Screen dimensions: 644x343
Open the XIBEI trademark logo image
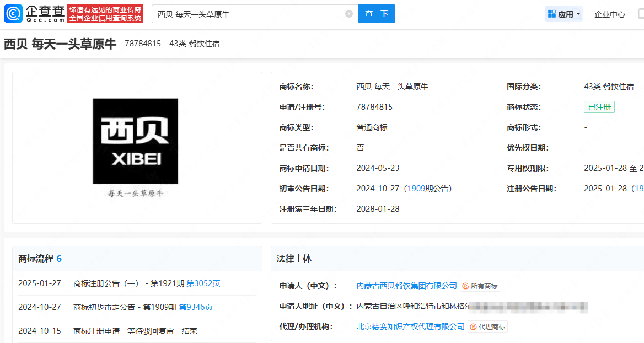[136, 141]
